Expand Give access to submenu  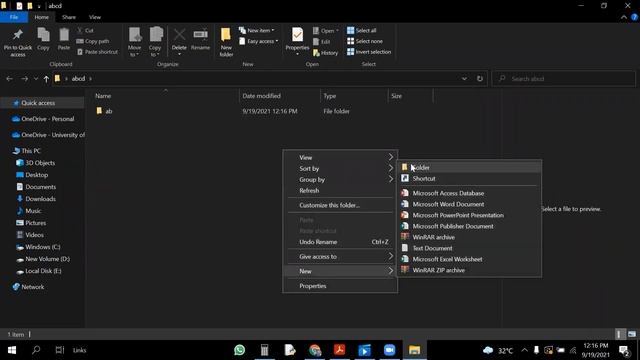340,256
